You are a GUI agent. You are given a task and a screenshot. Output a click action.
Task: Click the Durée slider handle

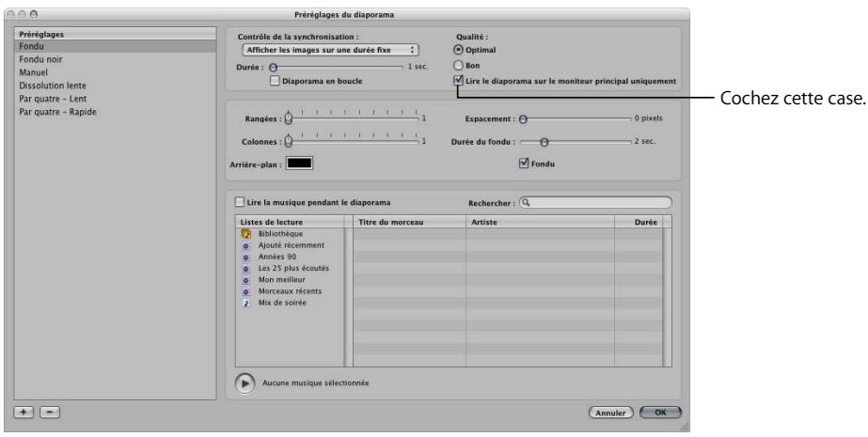coord(273,67)
